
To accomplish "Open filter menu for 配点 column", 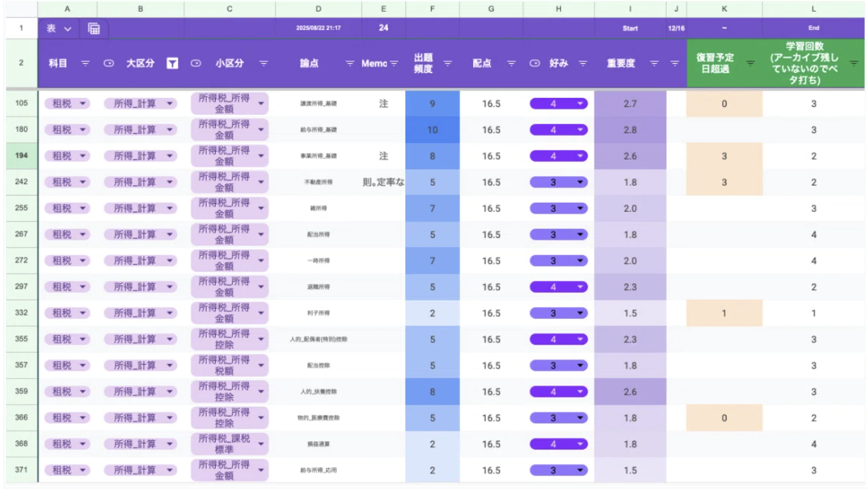I will tap(512, 63).
